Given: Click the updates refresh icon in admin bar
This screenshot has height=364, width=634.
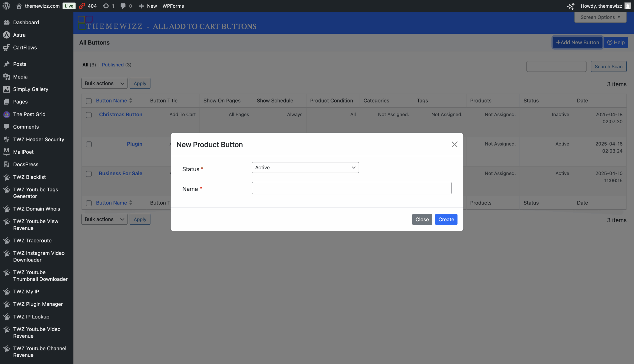Looking at the screenshot, I should (x=106, y=6).
